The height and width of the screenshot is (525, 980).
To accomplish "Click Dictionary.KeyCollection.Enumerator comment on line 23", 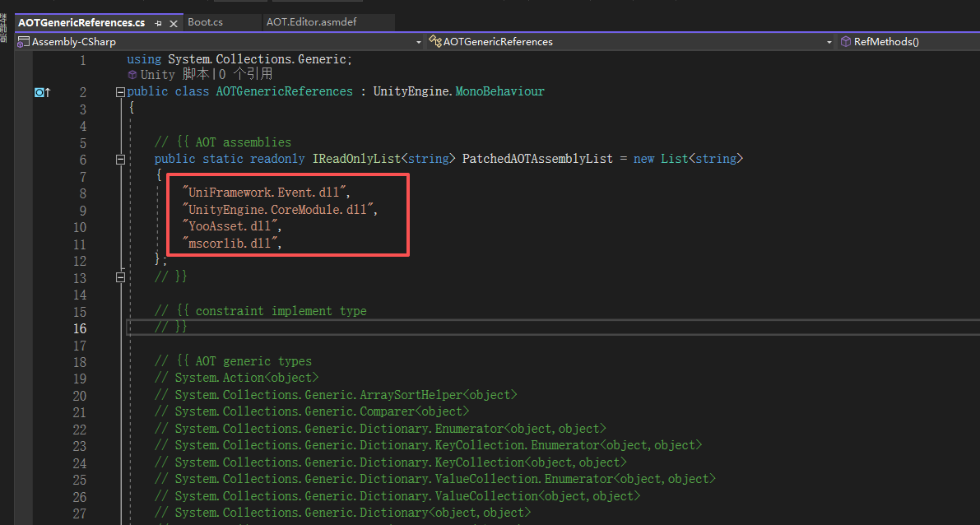I will (x=428, y=446).
